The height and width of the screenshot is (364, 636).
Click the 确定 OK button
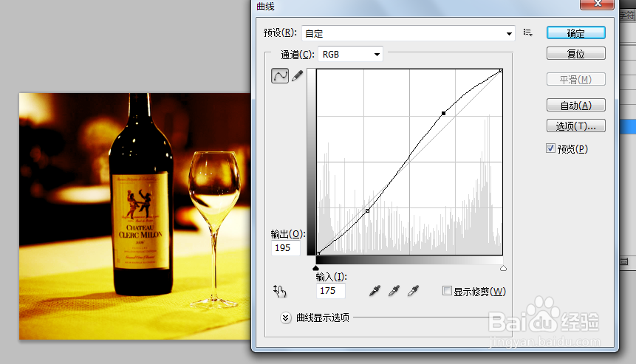[x=576, y=32]
